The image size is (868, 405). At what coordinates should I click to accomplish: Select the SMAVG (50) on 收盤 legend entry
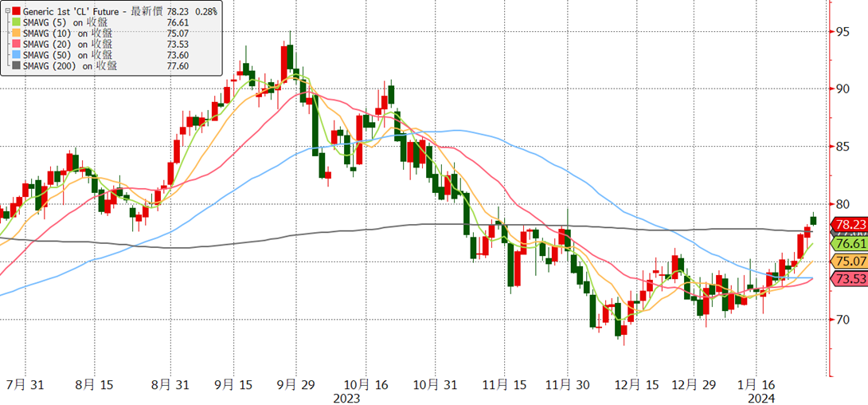(x=68, y=55)
